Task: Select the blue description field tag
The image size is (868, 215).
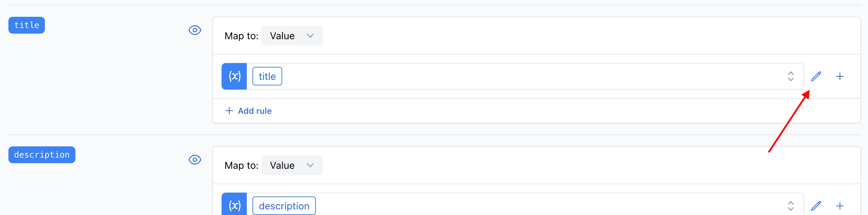Action: (42, 155)
